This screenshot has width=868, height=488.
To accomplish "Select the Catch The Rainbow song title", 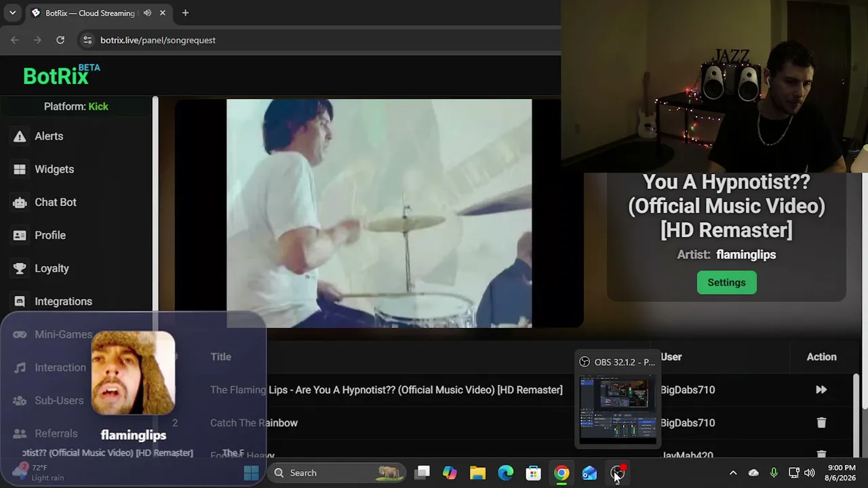I will (x=254, y=423).
